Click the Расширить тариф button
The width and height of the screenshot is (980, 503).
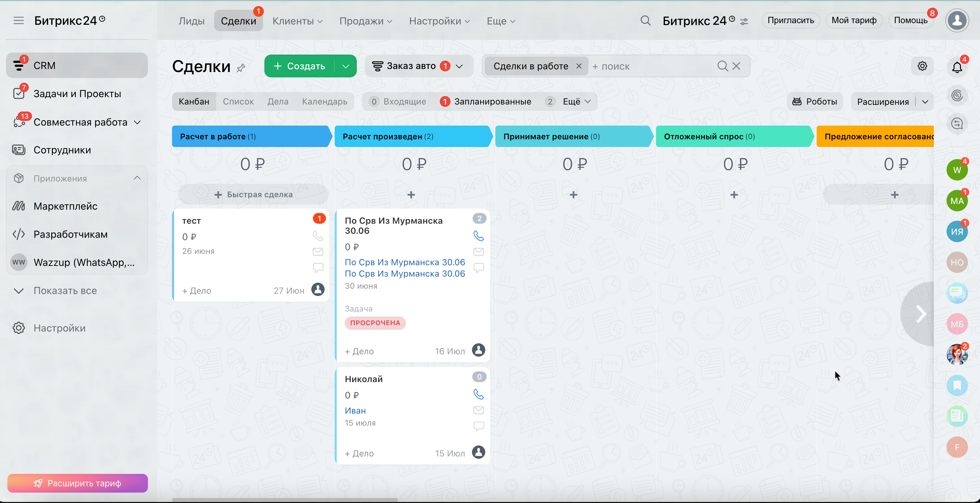click(x=78, y=483)
